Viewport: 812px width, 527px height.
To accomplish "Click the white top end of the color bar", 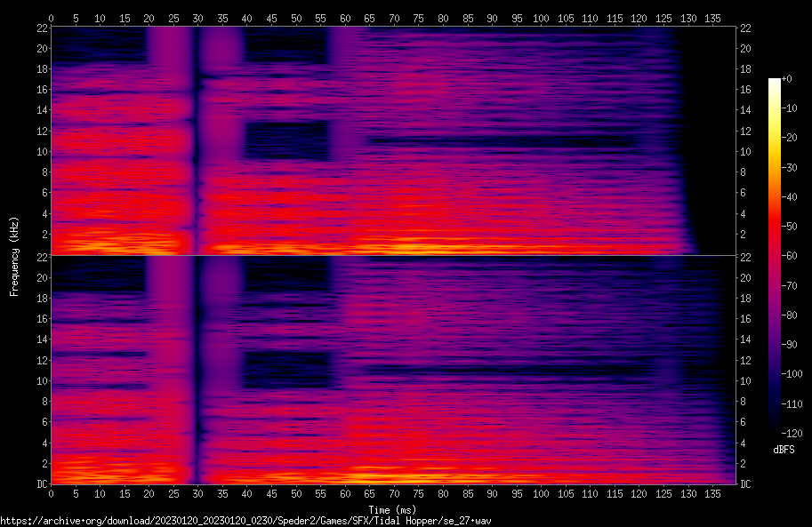I will click(774, 81).
